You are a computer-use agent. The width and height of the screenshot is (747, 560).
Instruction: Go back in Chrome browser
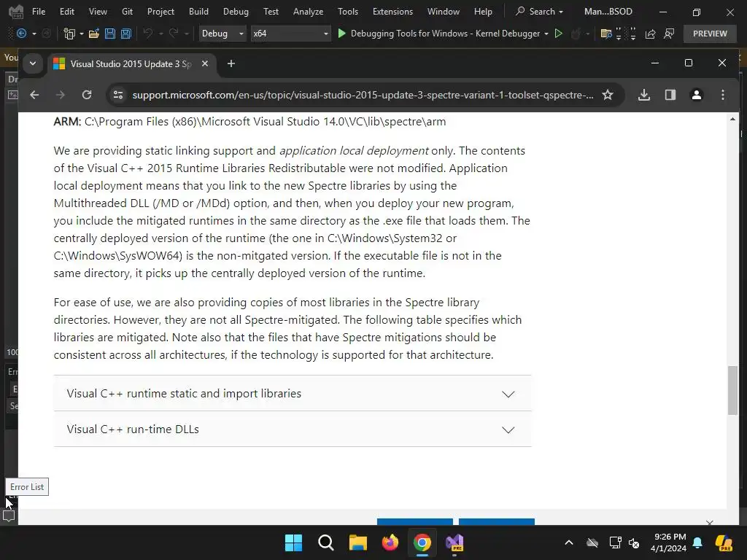click(x=34, y=95)
